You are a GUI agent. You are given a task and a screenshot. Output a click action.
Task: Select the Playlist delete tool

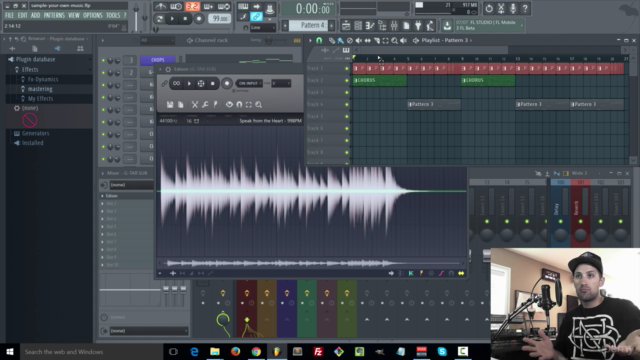(x=350, y=40)
